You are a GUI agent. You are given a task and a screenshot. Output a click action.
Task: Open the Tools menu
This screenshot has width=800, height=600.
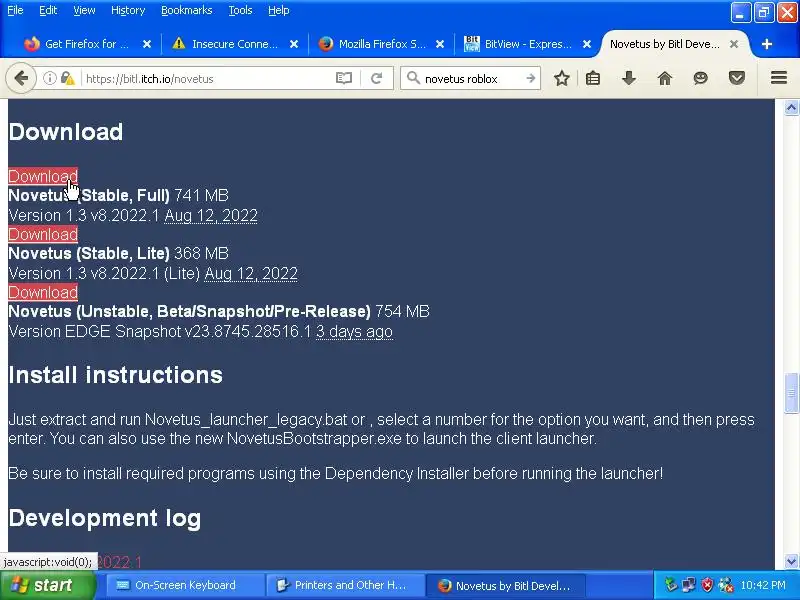tap(240, 10)
